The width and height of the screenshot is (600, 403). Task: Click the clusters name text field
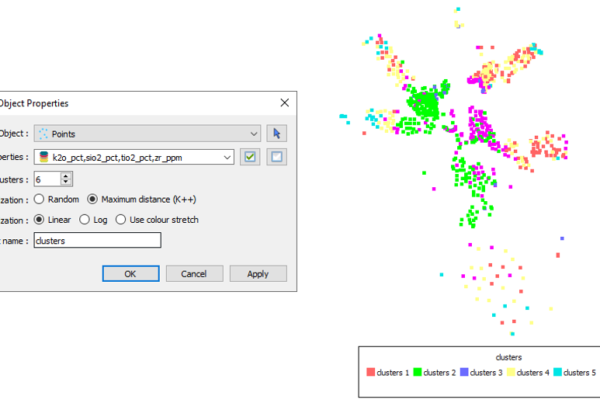96,240
